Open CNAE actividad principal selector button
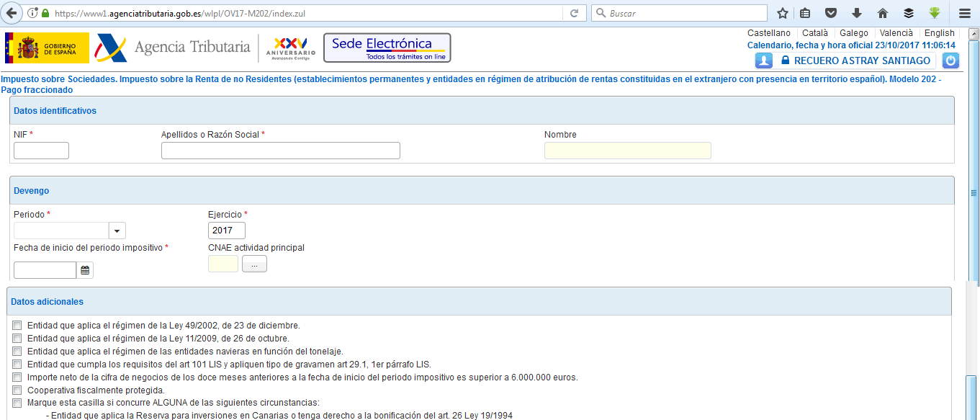This screenshot has height=420, width=980. (x=254, y=264)
